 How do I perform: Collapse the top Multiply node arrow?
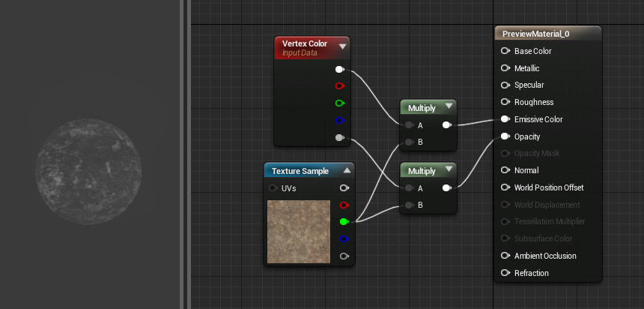pos(449,108)
